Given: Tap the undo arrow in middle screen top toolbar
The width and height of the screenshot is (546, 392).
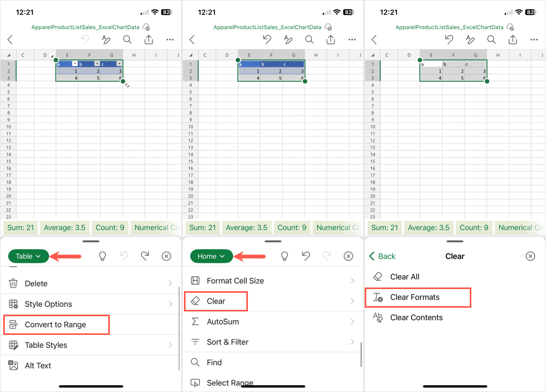Looking at the screenshot, I should (x=267, y=39).
